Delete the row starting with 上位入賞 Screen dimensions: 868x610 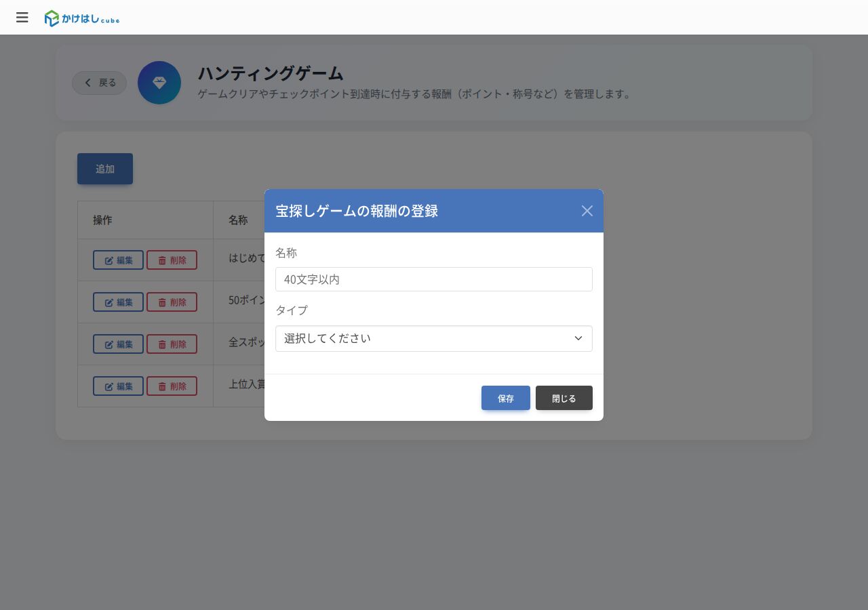click(172, 386)
